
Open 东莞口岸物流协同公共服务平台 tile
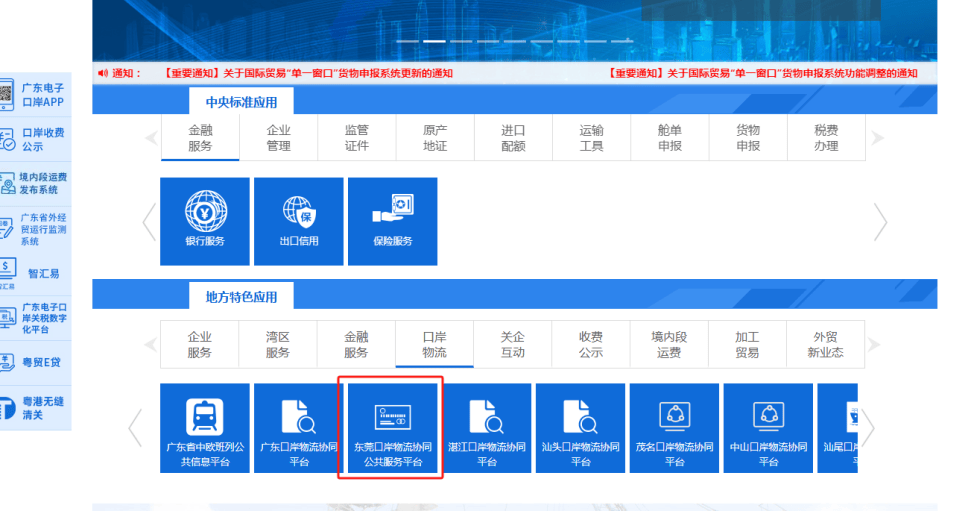[x=392, y=428]
